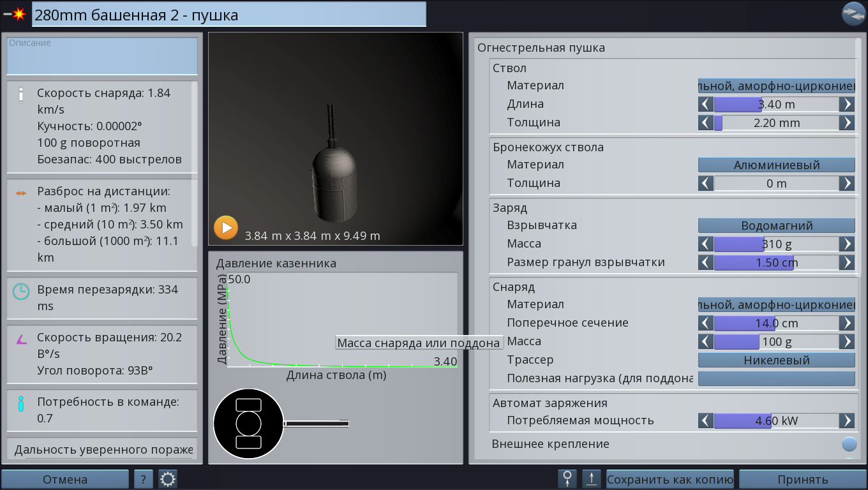Click the swap arrows icon in top-right corner
The width and height of the screenshot is (868, 490).
(853, 13)
